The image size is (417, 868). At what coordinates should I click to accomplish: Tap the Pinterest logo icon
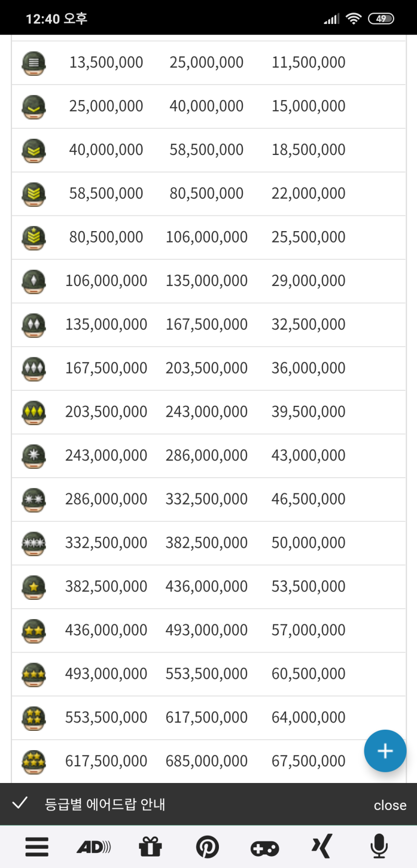(x=207, y=847)
